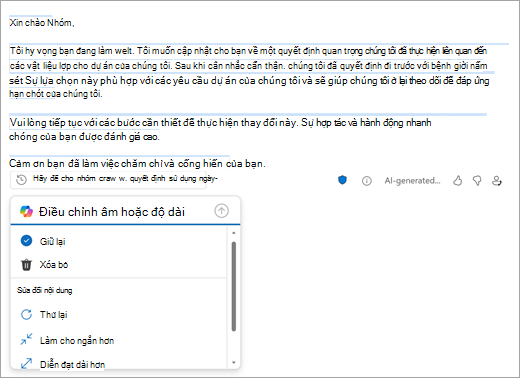Viewport: 520px width, 378px height.
Task: Click the greeting Xin chào Nhóm
Action: 42,23
